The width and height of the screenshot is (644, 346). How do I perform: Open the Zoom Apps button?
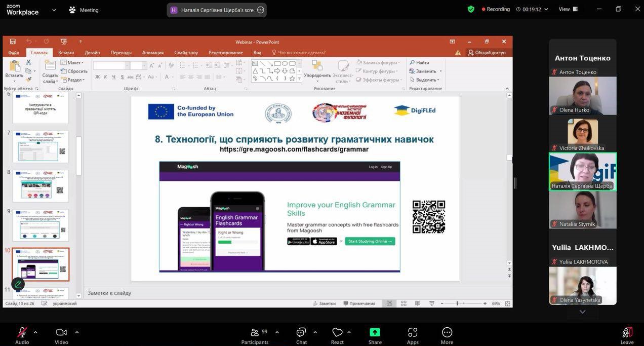pyautogui.click(x=413, y=336)
